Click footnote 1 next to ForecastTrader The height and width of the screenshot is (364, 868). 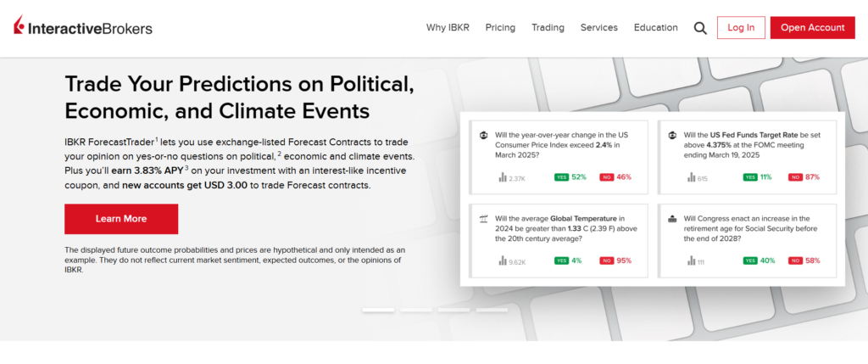click(x=157, y=139)
